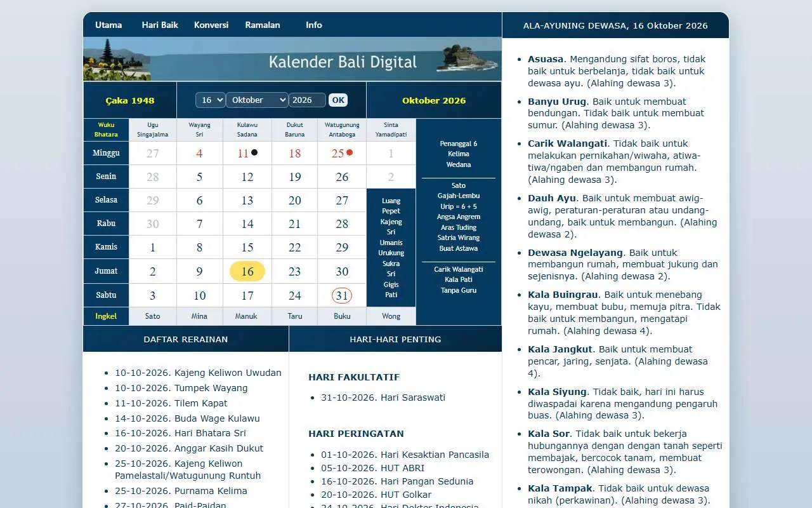Viewport: 812px width, 508px height.
Task: Select greyed date 27 from previous month
Action: (x=153, y=153)
